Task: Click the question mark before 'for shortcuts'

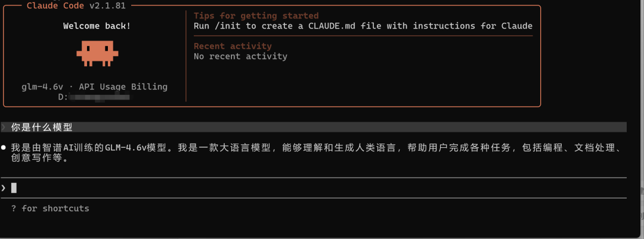Action: [14, 209]
